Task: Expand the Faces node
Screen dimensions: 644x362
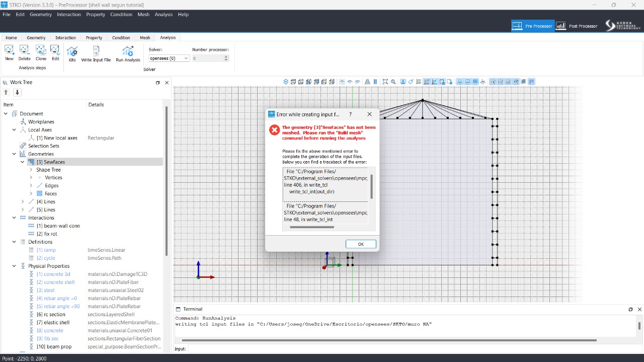Action: coord(31,194)
